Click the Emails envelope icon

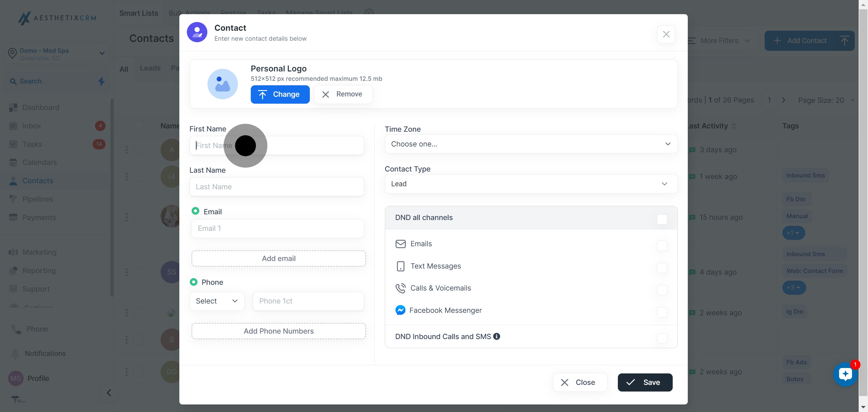(400, 244)
